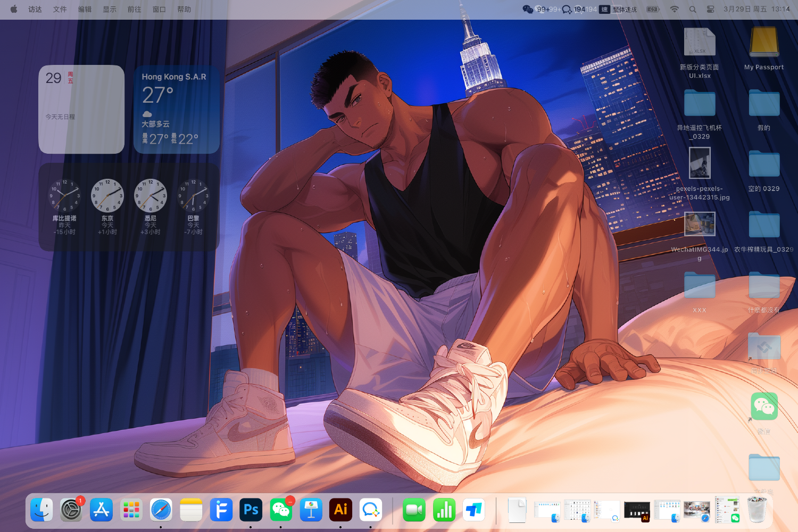The image size is (798, 532).
Task: Open the Hong Kong S.A.R weather widget
Action: click(177, 109)
